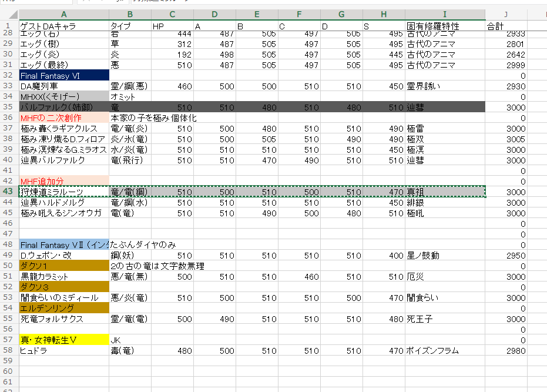This screenshot has height=392, width=547.
Task: Click the ゲストDAキャラ header cell
Action: pyautogui.click(x=64, y=26)
